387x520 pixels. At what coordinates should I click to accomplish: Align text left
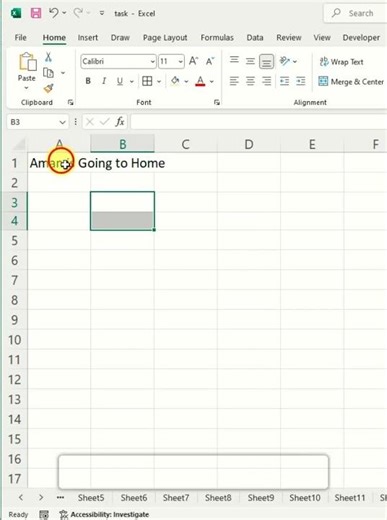point(234,81)
